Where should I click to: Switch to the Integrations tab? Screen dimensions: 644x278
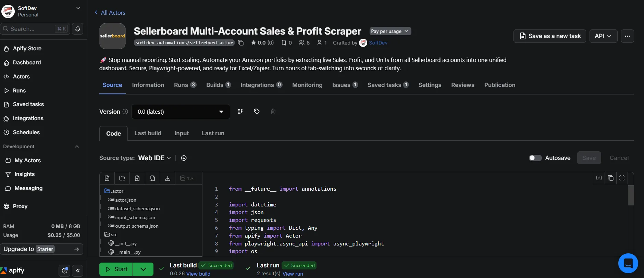coord(261,85)
